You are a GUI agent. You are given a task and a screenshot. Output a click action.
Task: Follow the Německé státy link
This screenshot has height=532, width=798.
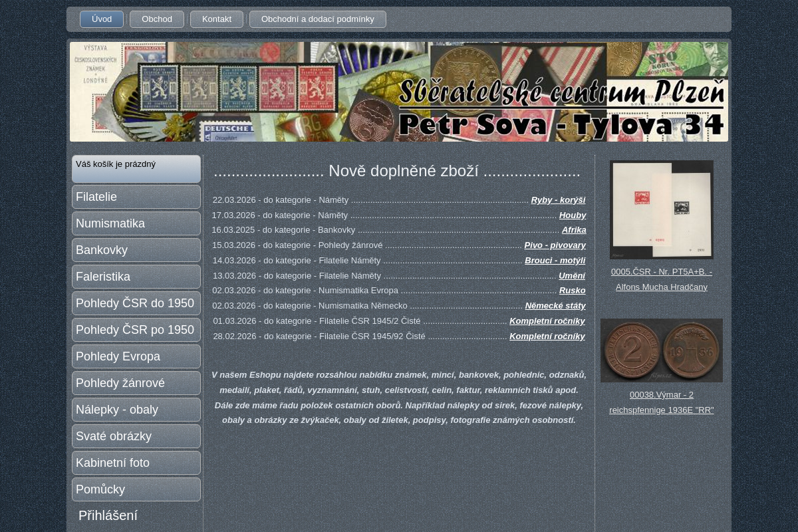tap(555, 305)
